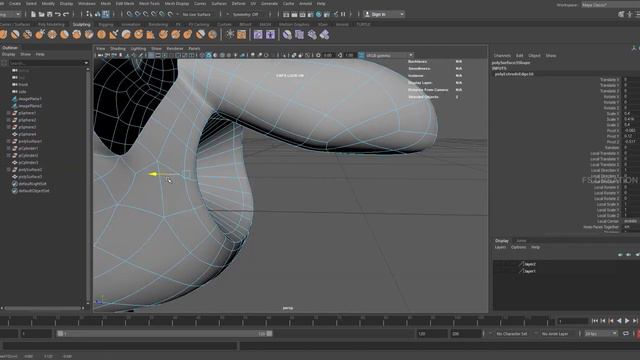Open the Workspace Maya Classic dropdown
Image resolution: width=640 pixels, height=360 pixels.
point(611,5)
